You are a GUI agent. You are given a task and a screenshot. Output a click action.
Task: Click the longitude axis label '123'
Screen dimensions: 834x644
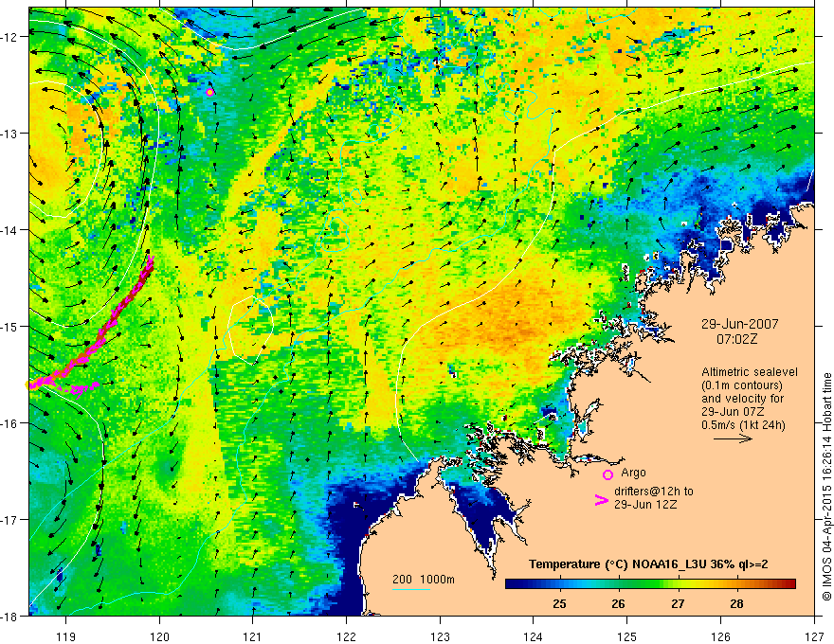point(440,637)
